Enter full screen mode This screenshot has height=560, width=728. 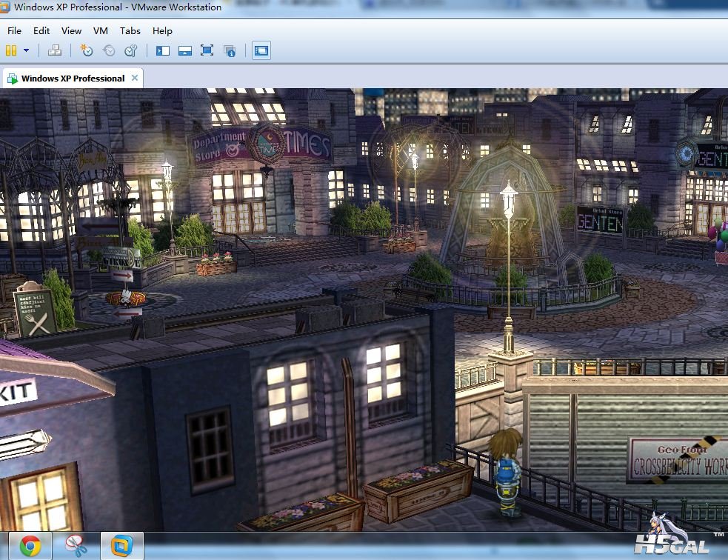point(207,50)
